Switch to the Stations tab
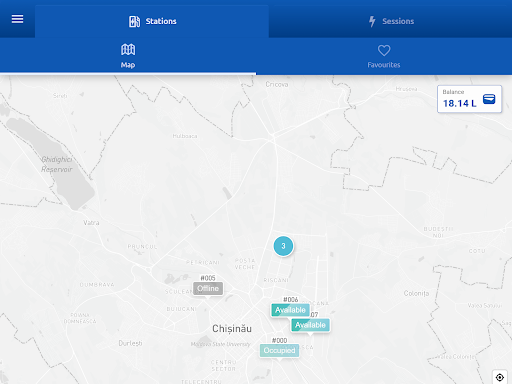512x384 pixels. (152, 21)
